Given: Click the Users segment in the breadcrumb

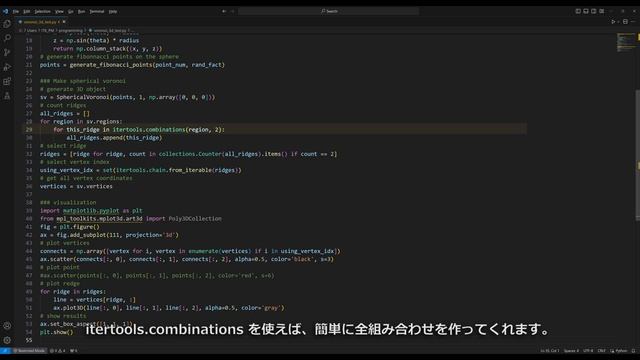Looking at the screenshot, I should tap(32, 31).
